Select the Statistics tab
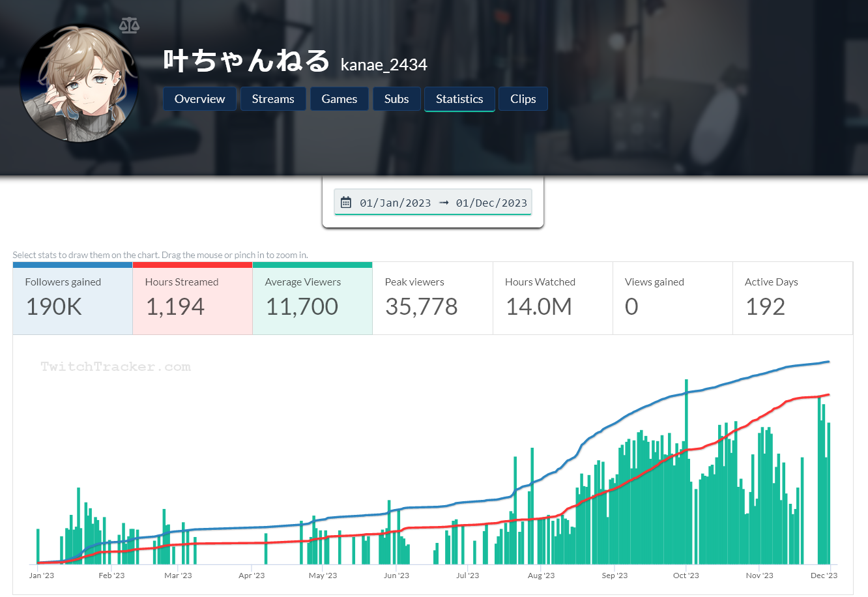Image resolution: width=868 pixels, height=597 pixels. pos(459,99)
